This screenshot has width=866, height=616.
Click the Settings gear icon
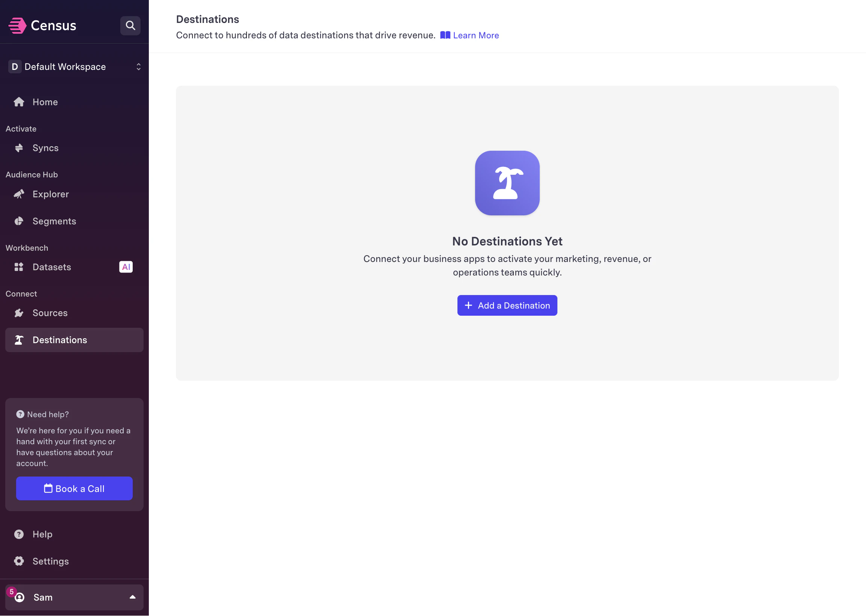19,561
